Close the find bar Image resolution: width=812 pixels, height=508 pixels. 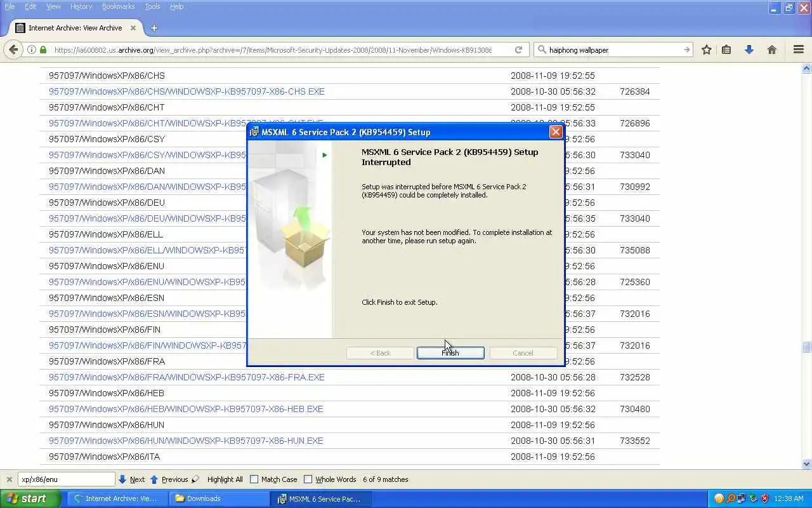click(9, 479)
